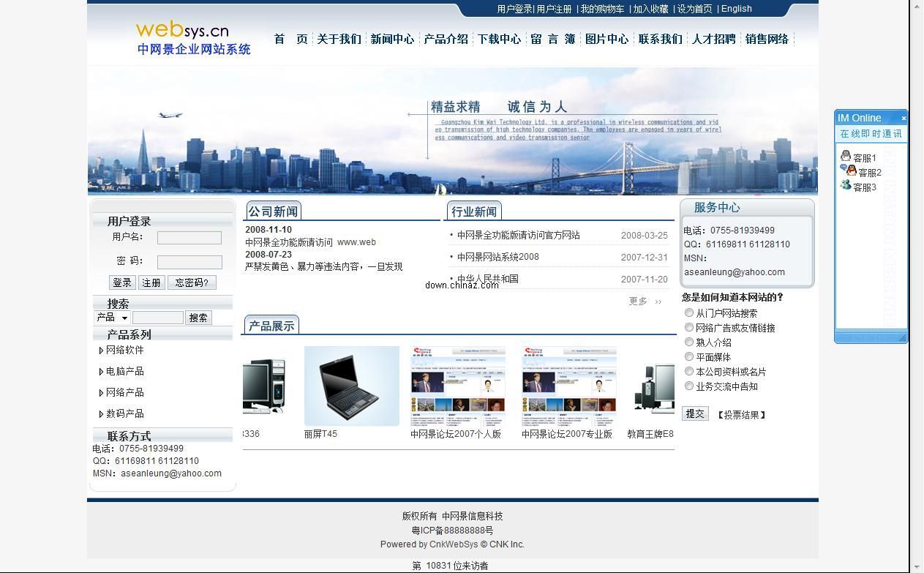Open the 中网景论坛2007个人版 product thumbnail
Screen dimensions: 924x573
click(458, 386)
